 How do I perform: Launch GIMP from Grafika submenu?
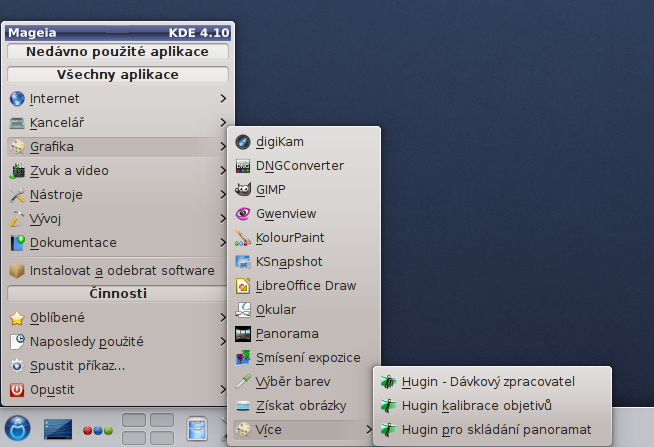(x=304, y=190)
